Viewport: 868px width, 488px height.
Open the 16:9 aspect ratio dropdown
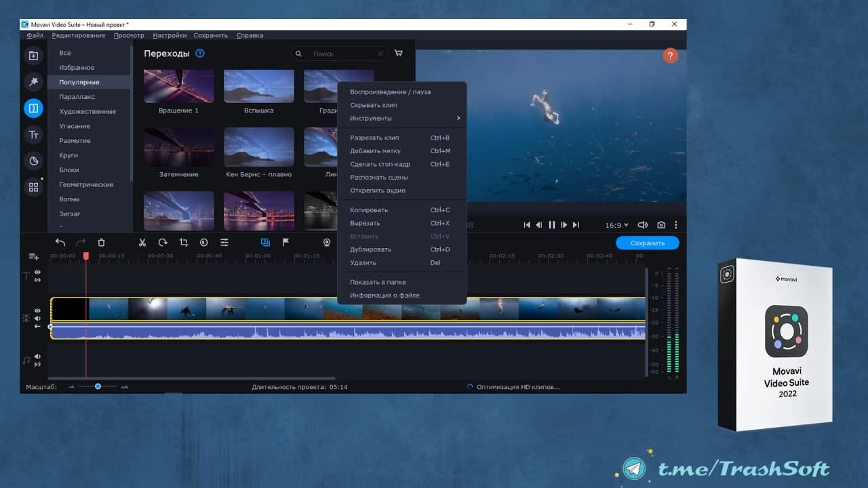pos(616,225)
